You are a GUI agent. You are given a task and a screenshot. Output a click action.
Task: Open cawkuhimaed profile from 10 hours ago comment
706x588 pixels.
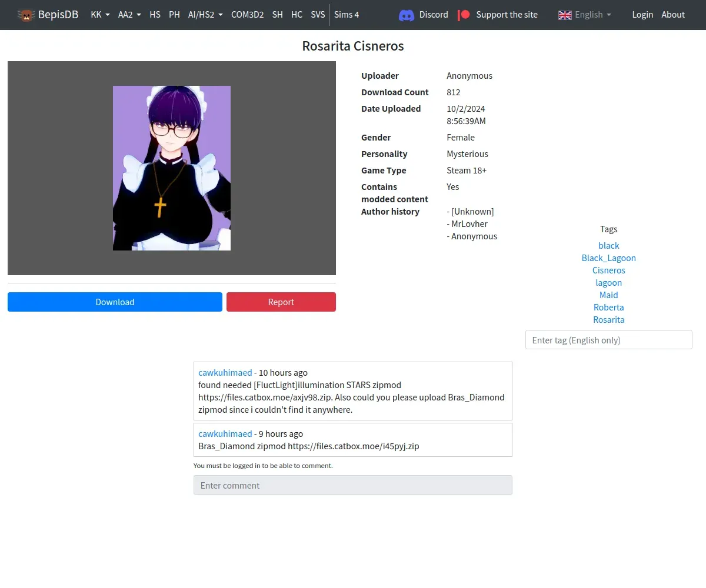click(225, 373)
